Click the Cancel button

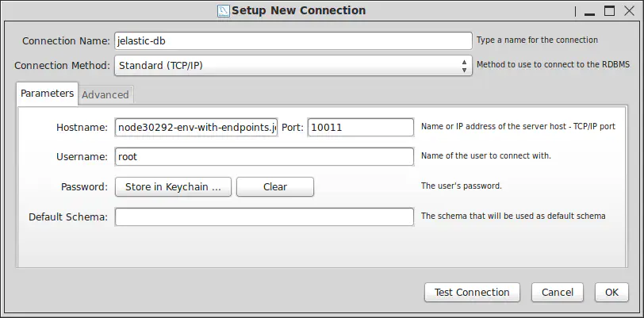pyautogui.click(x=558, y=292)
